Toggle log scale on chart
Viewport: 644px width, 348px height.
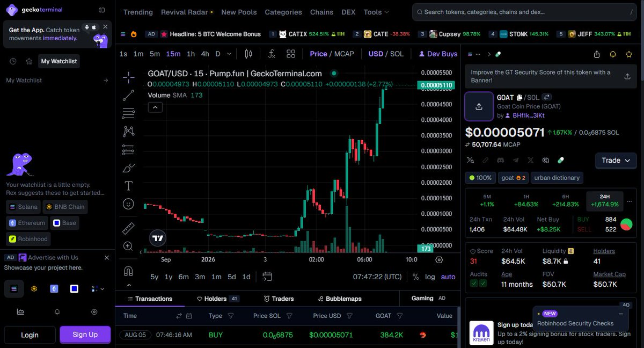coord(430,277)
